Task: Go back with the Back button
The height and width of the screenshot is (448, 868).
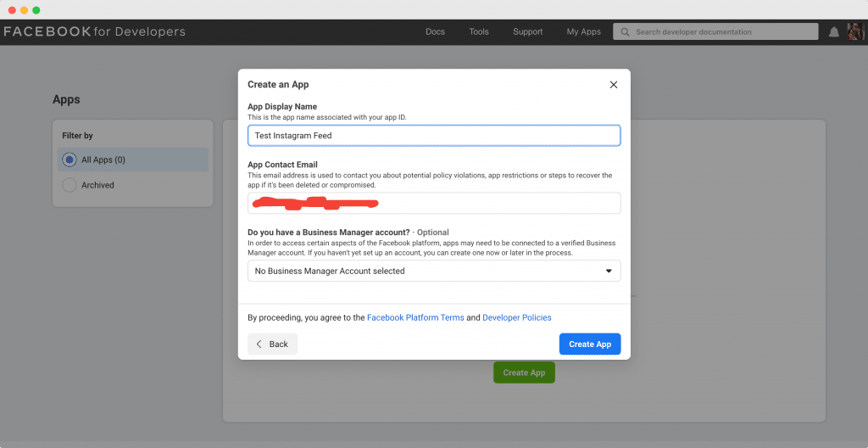Action: [x=272, y=344]
